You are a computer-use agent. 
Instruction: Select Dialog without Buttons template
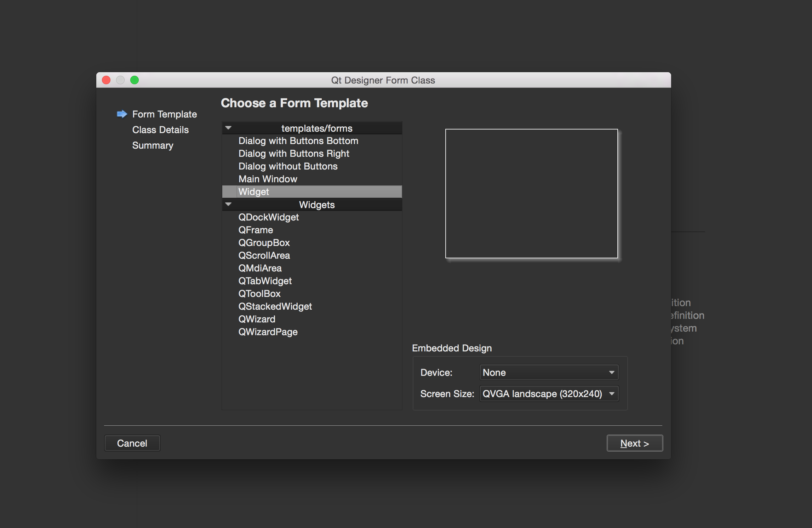288,166
